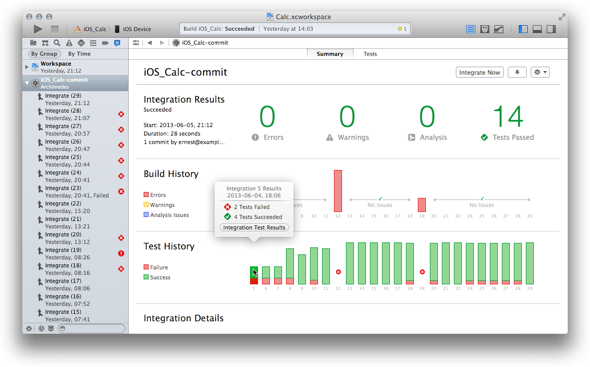
Task: Open the Log navigator icon
Action: click(117, 43)
